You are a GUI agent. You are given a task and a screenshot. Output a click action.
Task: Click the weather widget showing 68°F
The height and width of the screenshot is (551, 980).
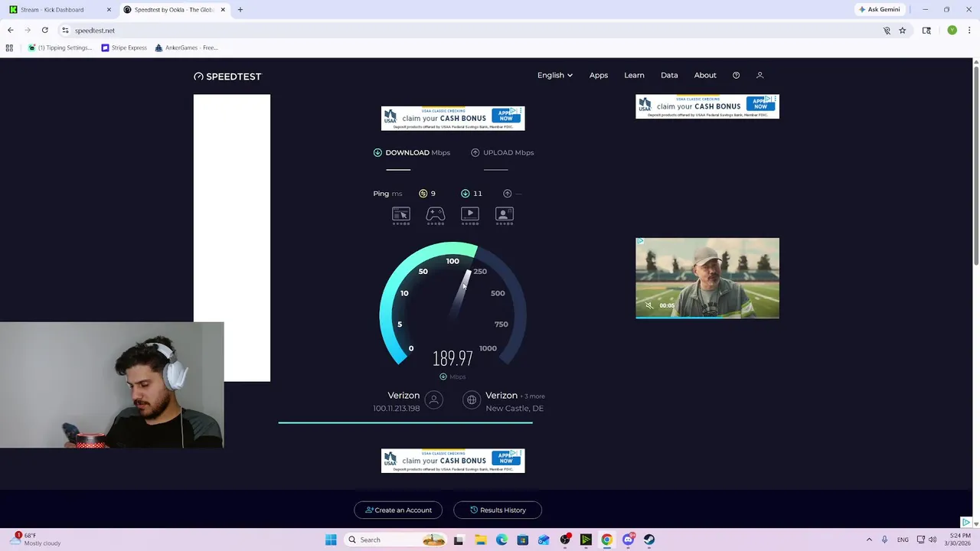coord(35,540)
